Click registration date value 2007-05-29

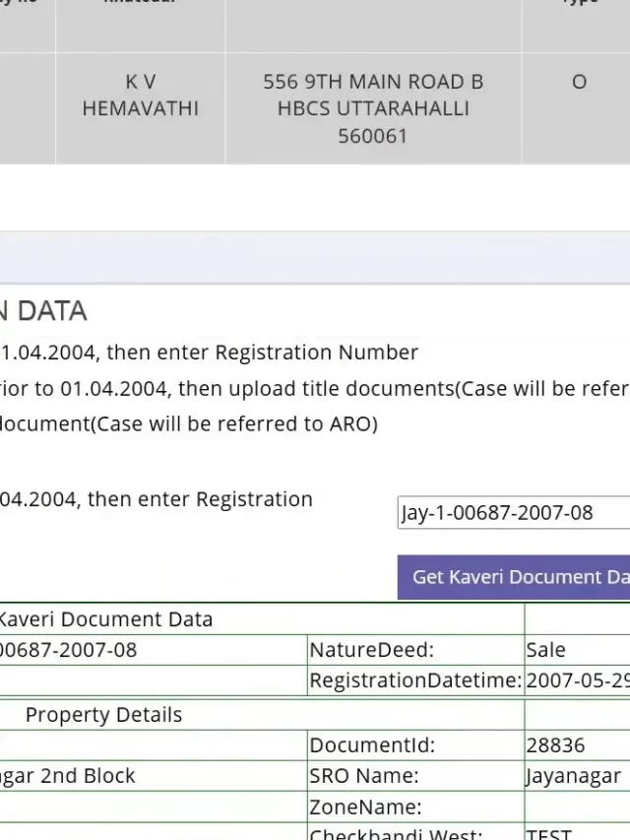pos(578,680)
